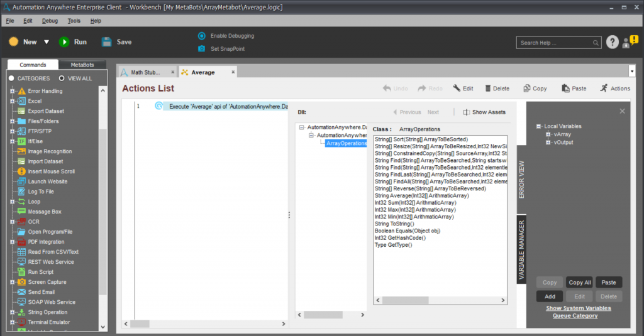Click the Save disk icon

click(107, 42)
